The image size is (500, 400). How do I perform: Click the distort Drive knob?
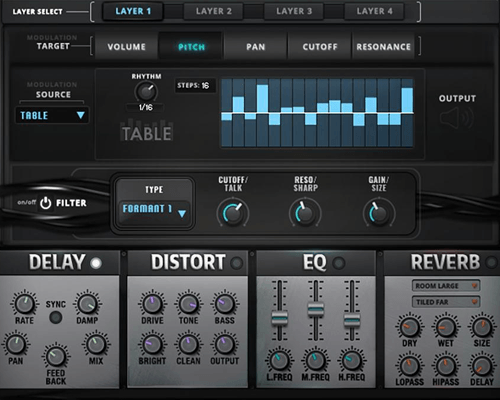(x=152, y=304)
